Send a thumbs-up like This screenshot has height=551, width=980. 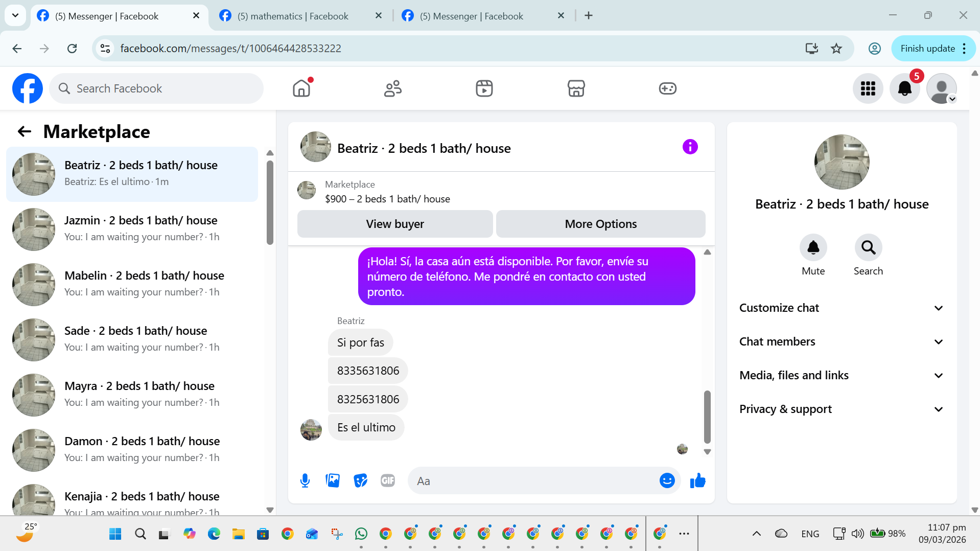point(697,480)
